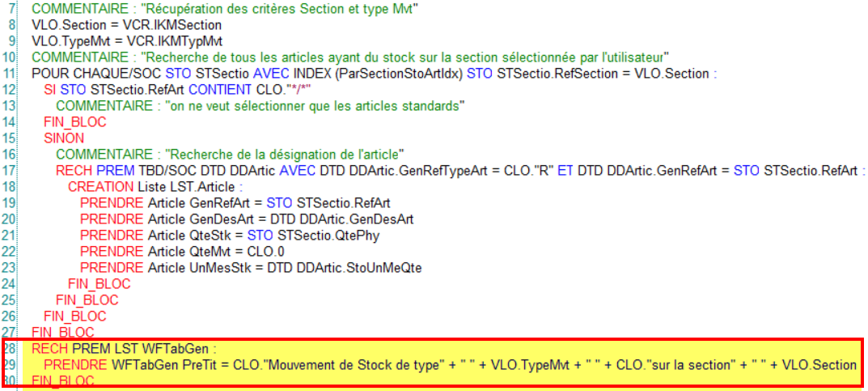Image resolution: width=868 pixels, height=391 pixels.
Task: Click the "Récupération des critères" comment line
Action: [x=224, y=9]
